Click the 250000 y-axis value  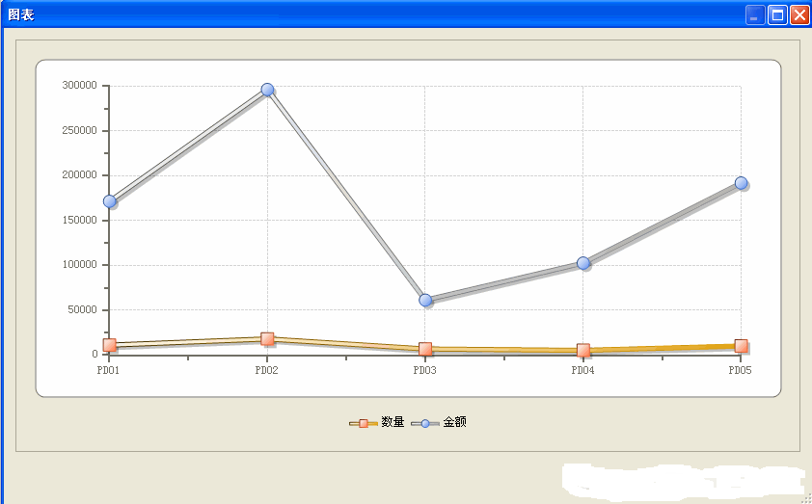tap(80, 130)
